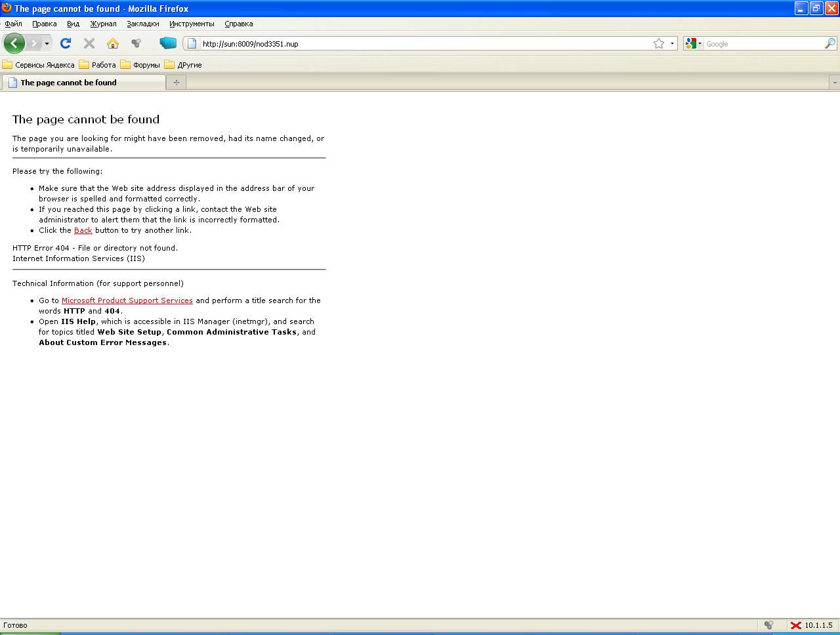The height and width of the screenshot is (635, 840).
Task: Click the Back link in the error page
Action: [83, 230]
